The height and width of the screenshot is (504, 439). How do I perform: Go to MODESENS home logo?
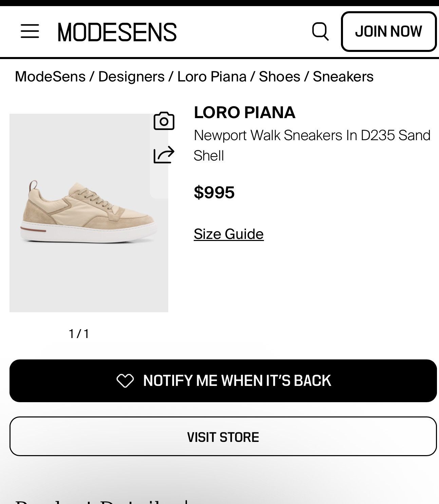[117, 32]
